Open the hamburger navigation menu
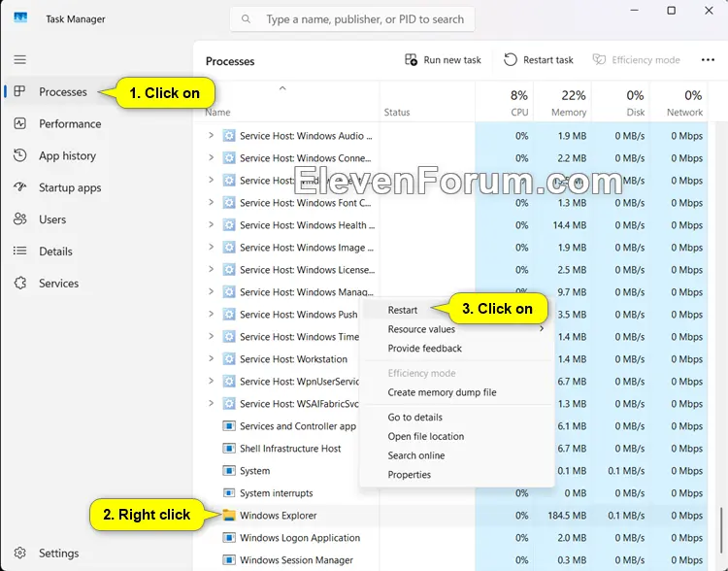The image size is (728, 571). tap(20, 59)
